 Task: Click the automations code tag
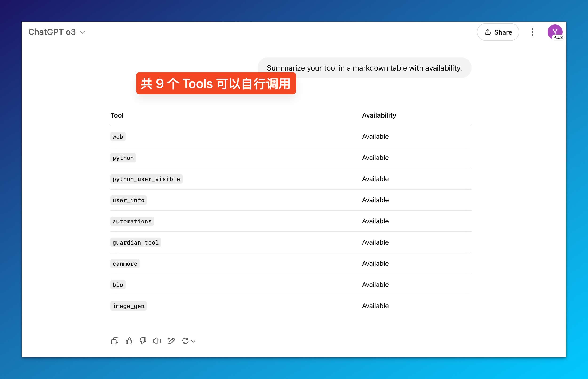pyautogui.click(x=132, y=221)
